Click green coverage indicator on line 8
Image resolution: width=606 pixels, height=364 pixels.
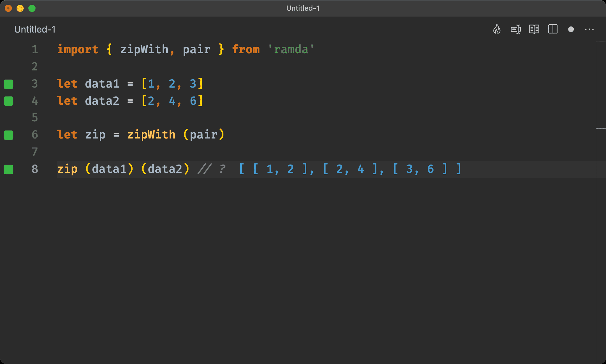(9, 169)
